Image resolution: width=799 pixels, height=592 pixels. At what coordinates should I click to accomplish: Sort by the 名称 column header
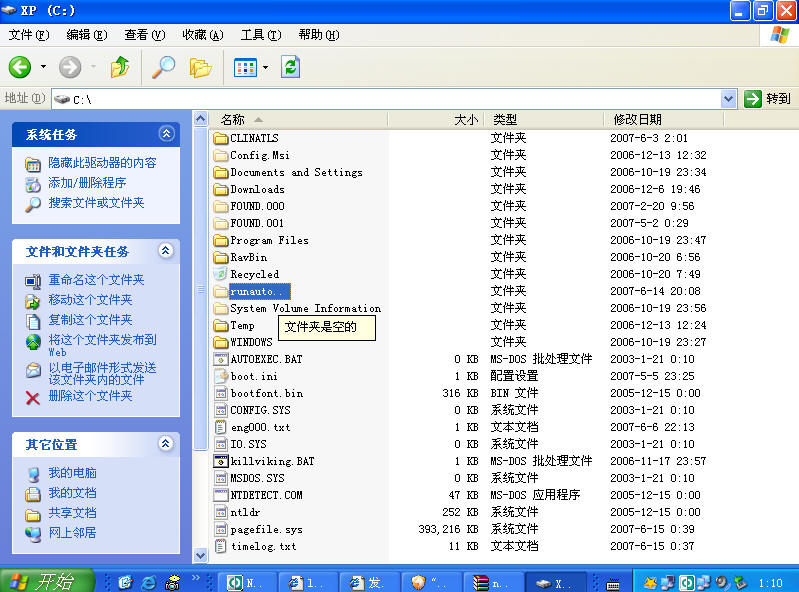[299, 120]
